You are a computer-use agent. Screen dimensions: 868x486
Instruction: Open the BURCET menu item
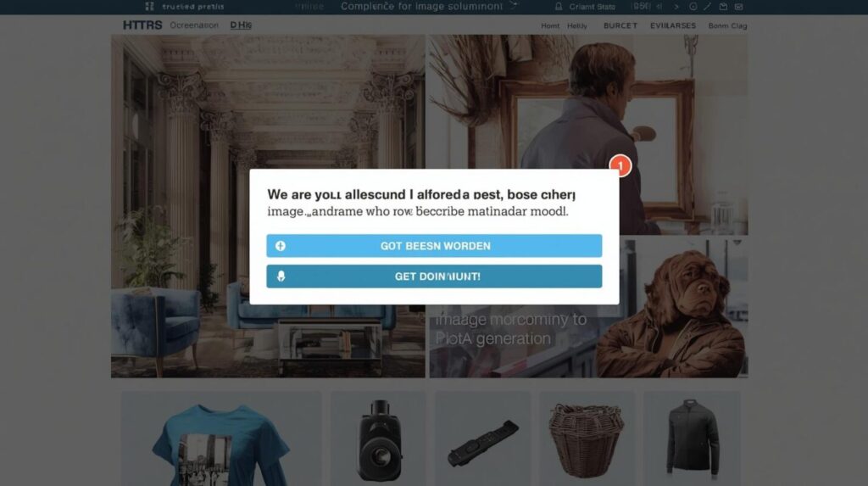620,25
